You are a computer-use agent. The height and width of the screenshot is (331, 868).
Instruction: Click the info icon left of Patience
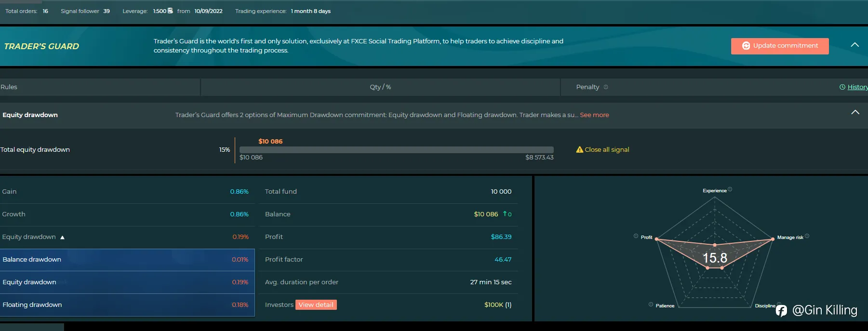click(x=651, y=305)
